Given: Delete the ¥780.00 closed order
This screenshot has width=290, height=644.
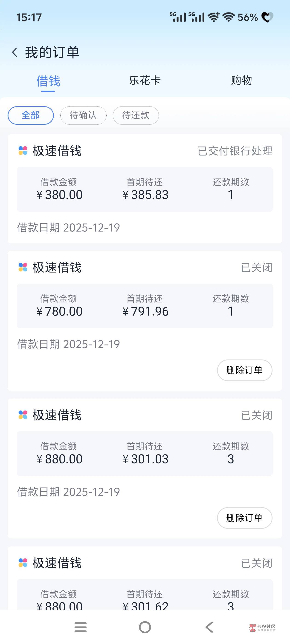Looking at the screenshot, I should [x=244, y=370].
